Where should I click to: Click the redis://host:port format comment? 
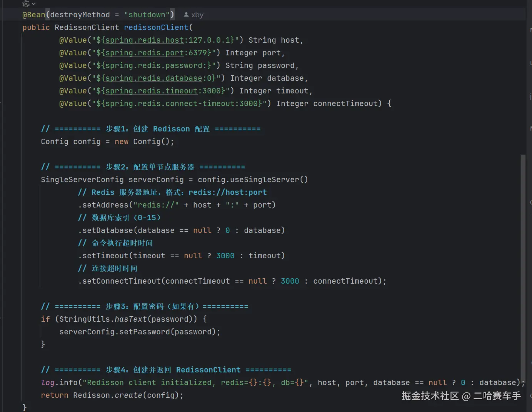(172, 192)
